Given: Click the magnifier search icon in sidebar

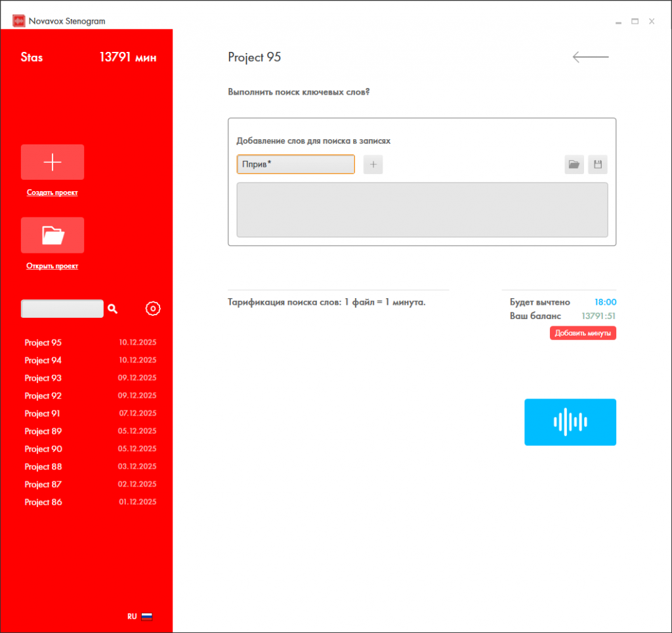Looking at the screenshot, I should (x=113, y=309).
